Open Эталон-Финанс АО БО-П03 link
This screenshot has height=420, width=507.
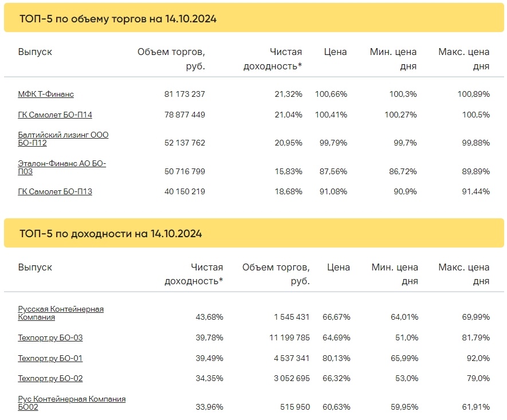(x=62, y=167)
